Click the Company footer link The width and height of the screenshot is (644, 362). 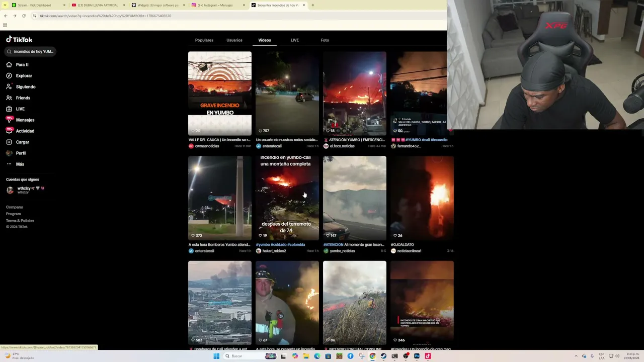point(15,207)
